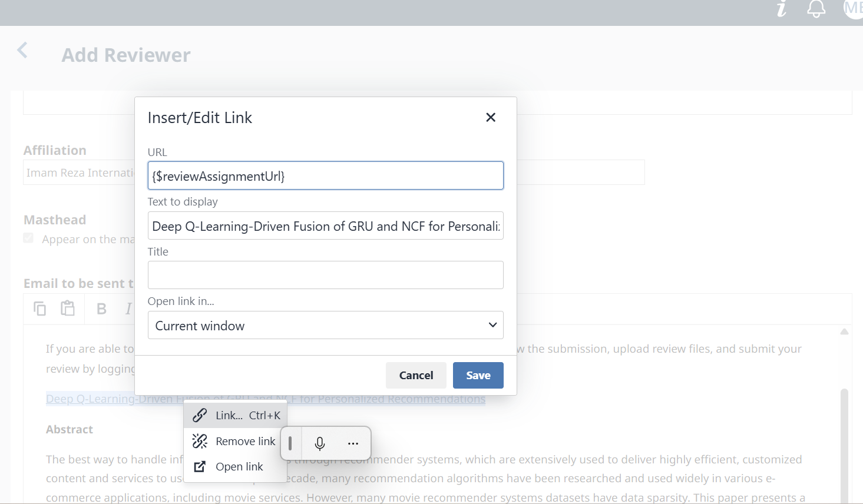Click the Cancel button
This screenshot has width=863, height=504.
tap(416, 375)
